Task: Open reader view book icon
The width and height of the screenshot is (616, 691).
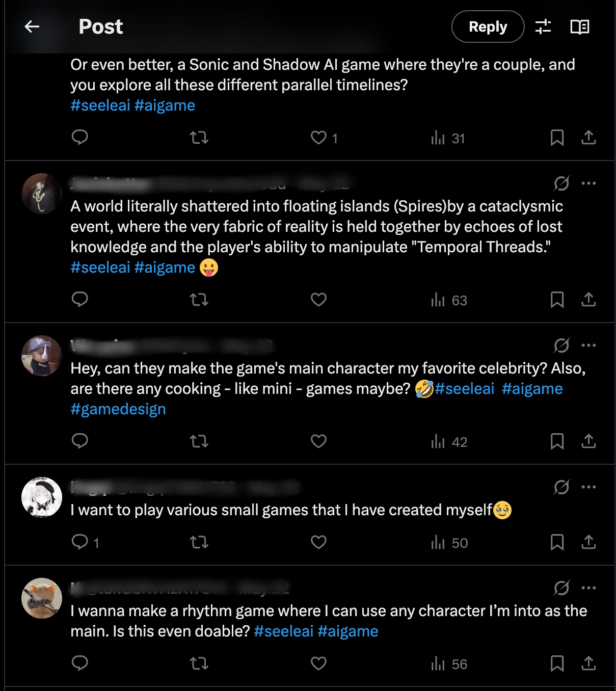Action: pyautogui.click(x=579, y=26)
